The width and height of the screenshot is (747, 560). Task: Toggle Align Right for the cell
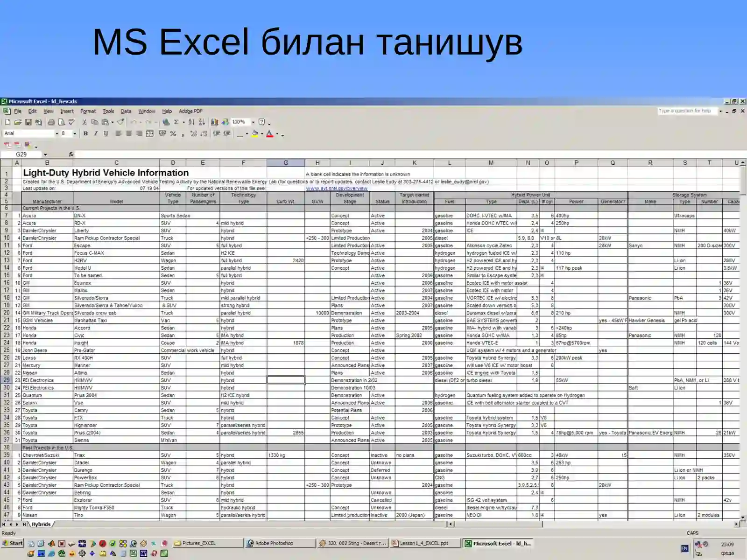point(139,133)
